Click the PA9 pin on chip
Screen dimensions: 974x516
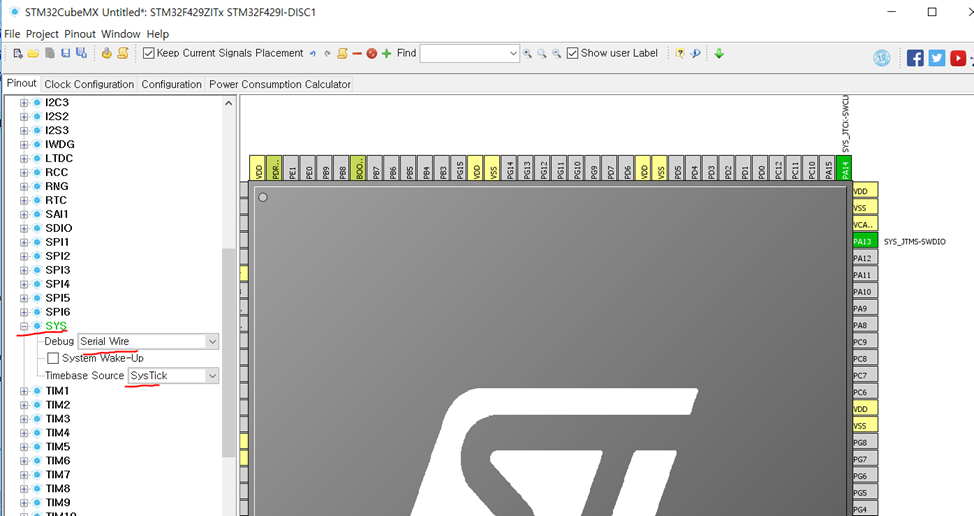click(865, 309)
